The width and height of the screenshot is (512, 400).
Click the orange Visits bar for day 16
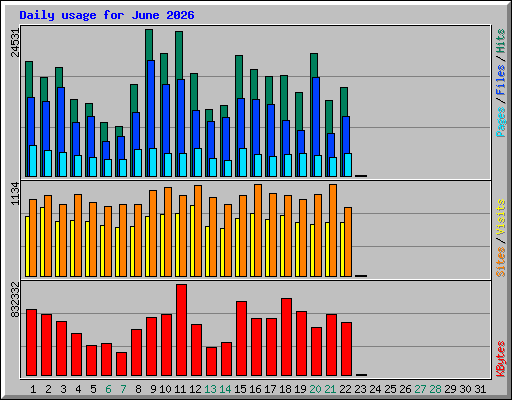(258, 230)
